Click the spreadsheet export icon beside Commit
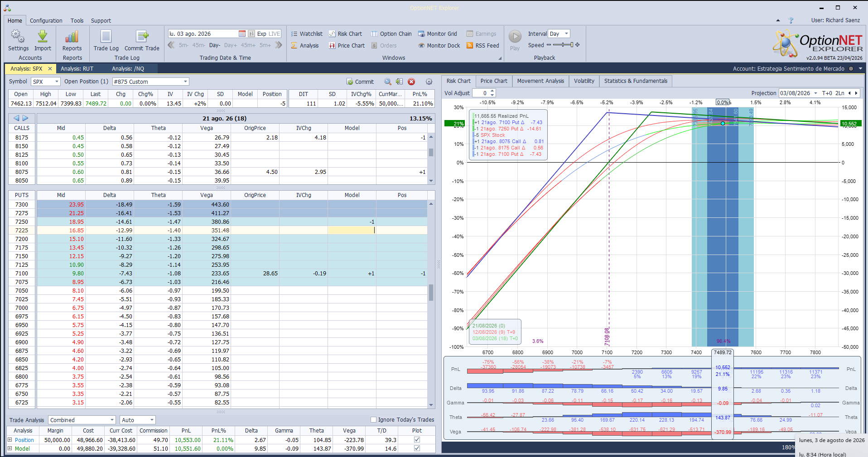The image size is (868, 457). (x=399, y=82)
